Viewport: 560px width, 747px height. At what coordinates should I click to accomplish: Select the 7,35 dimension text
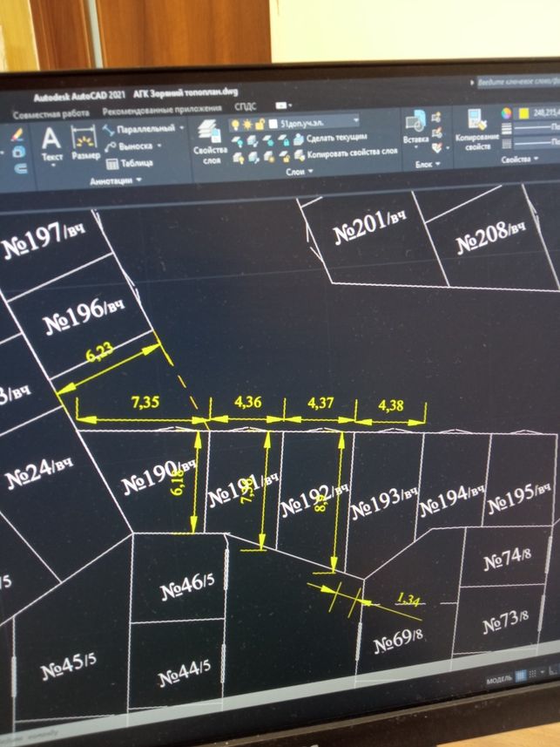pos(145,403)
